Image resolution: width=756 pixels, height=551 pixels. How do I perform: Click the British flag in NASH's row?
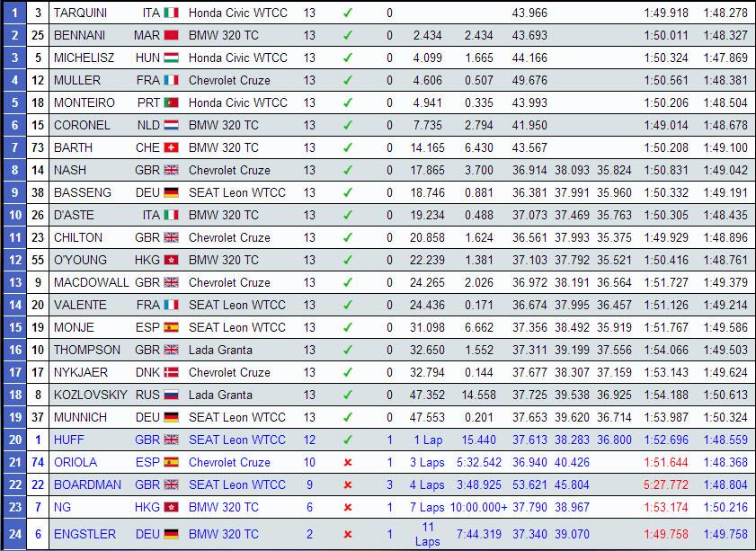171,170
